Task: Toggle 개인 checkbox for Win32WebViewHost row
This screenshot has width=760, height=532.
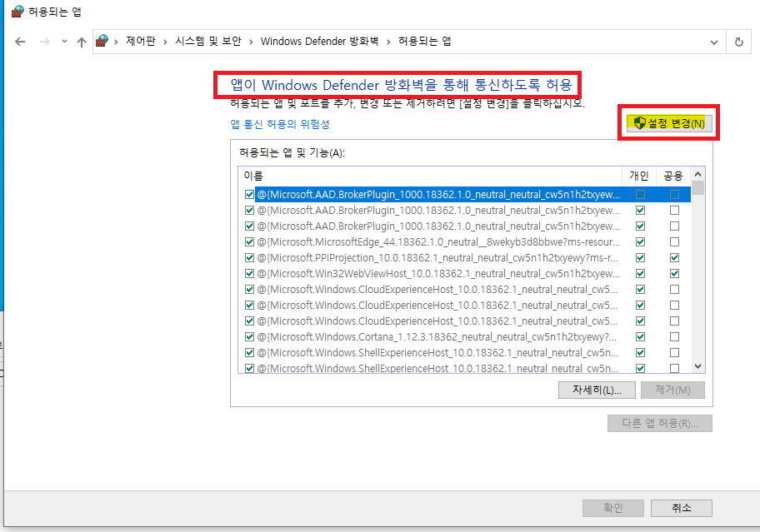Action: pos(640,274)
